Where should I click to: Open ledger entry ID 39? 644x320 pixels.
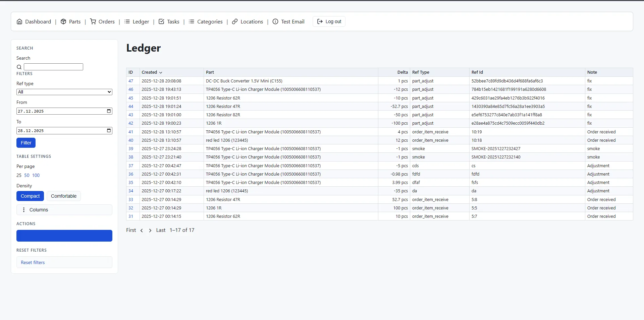[x=131, y=148]
